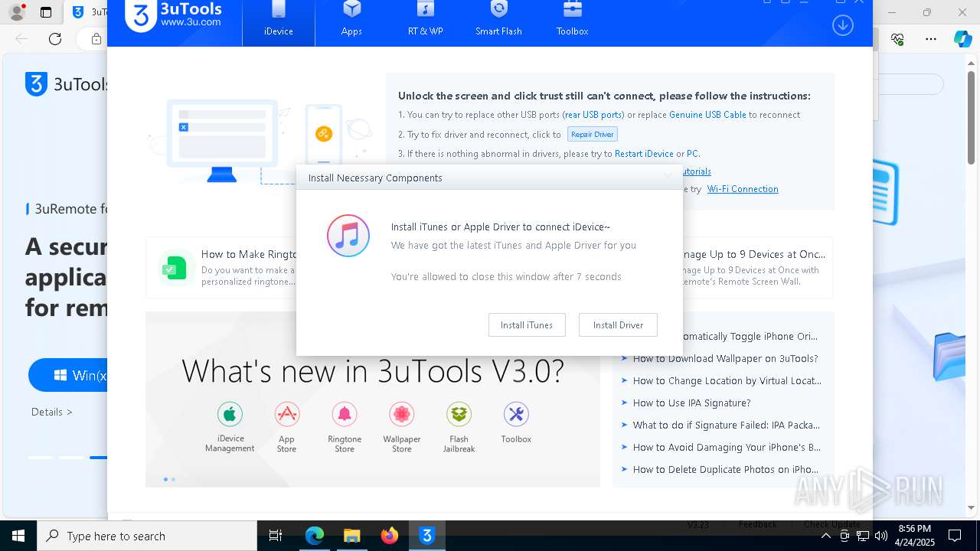
Task: Click the Edge Copilot icon
Action: tap(962, 39)
